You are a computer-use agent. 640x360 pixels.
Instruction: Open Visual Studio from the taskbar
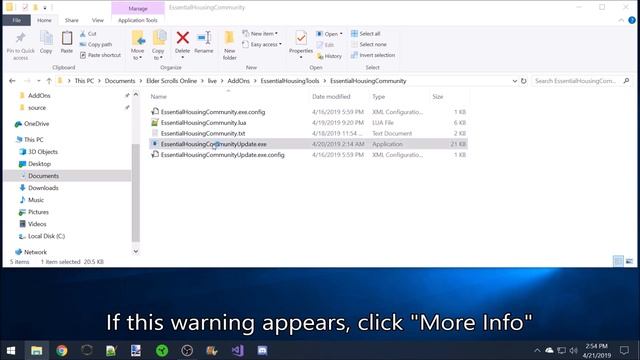[238, 350]
